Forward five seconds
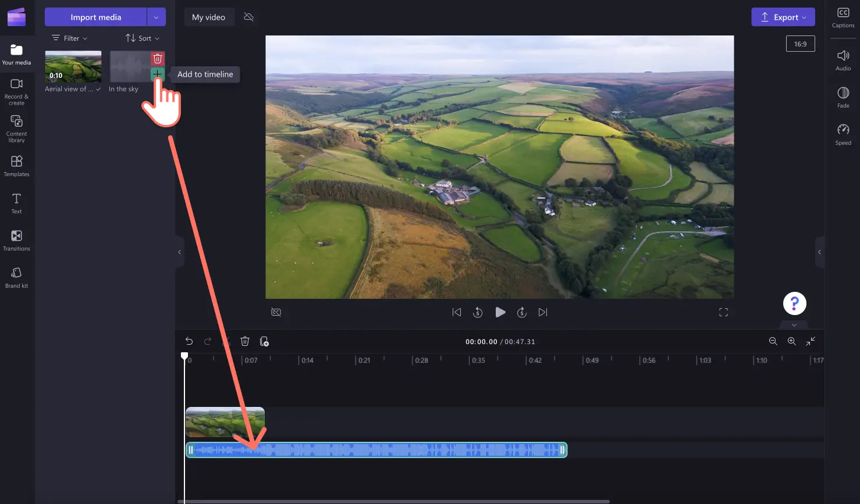This screenshot has height=504, width=860. 522,312
